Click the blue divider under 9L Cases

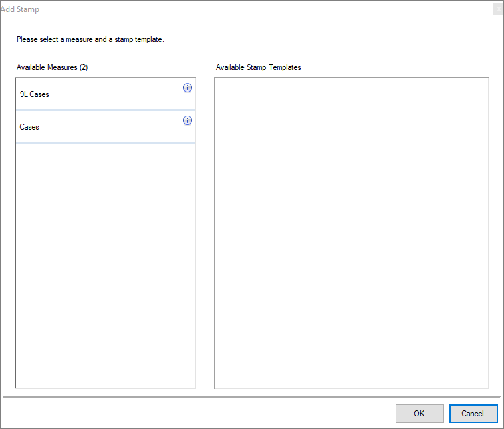pyautogui.click(x=105, y=110)
